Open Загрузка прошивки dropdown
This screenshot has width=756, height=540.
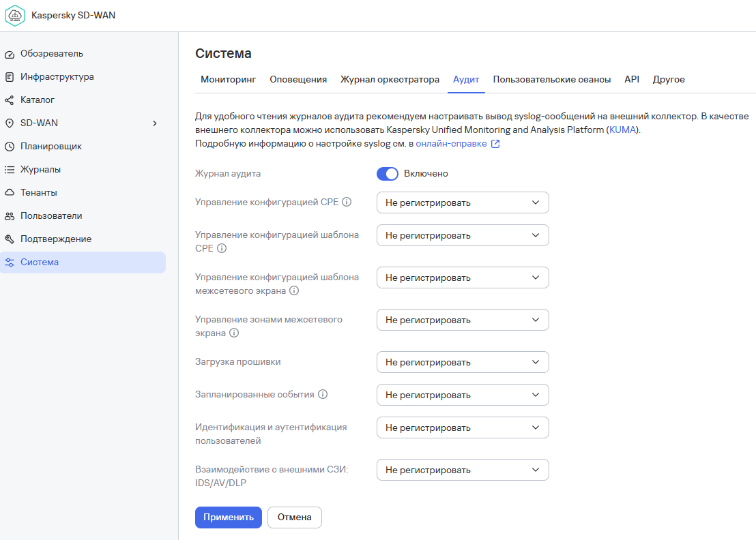click(463, 362)
